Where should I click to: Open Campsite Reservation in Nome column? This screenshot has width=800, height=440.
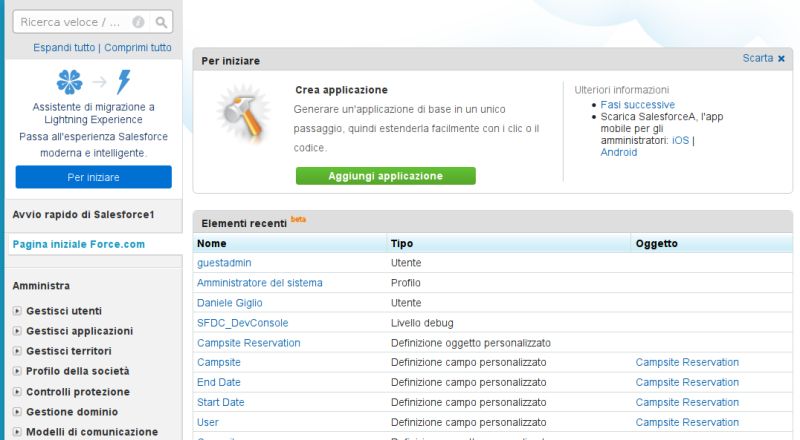pos(248,343)
